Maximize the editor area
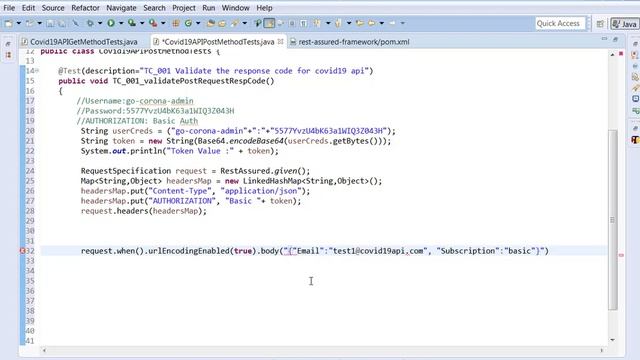 (616, 39)
